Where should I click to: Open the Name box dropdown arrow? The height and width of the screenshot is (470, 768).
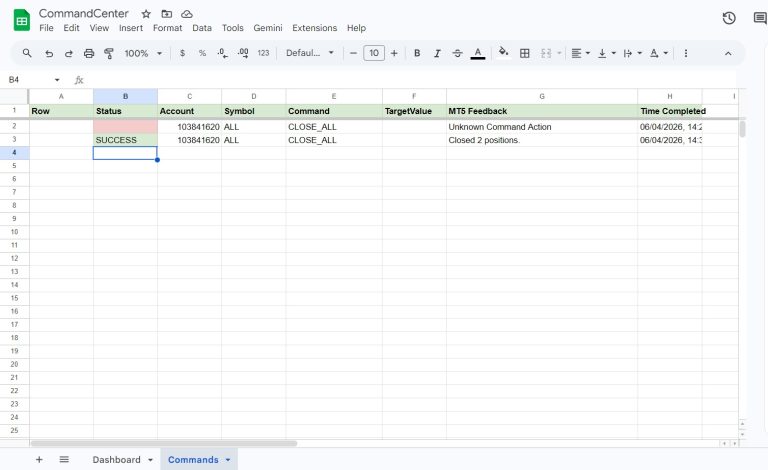coord(57,80)
